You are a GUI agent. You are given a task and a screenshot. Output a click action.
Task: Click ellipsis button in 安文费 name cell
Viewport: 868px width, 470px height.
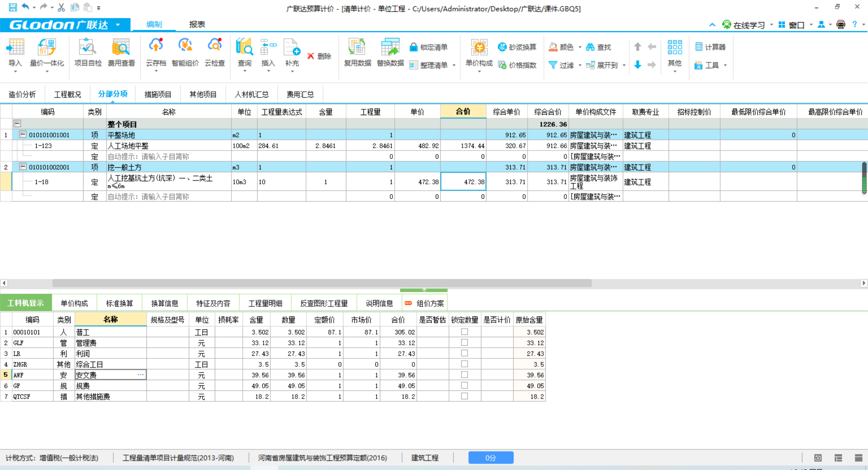coord(141,375)
